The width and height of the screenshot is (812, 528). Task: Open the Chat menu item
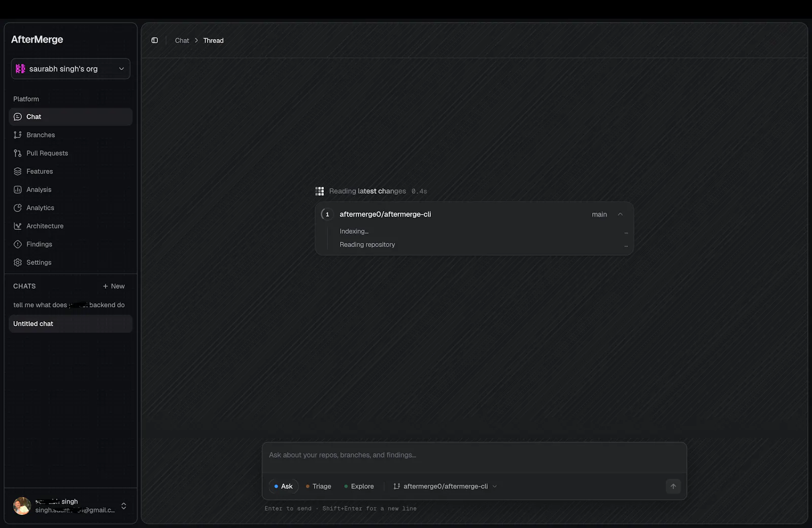click(x=71, y=117)
